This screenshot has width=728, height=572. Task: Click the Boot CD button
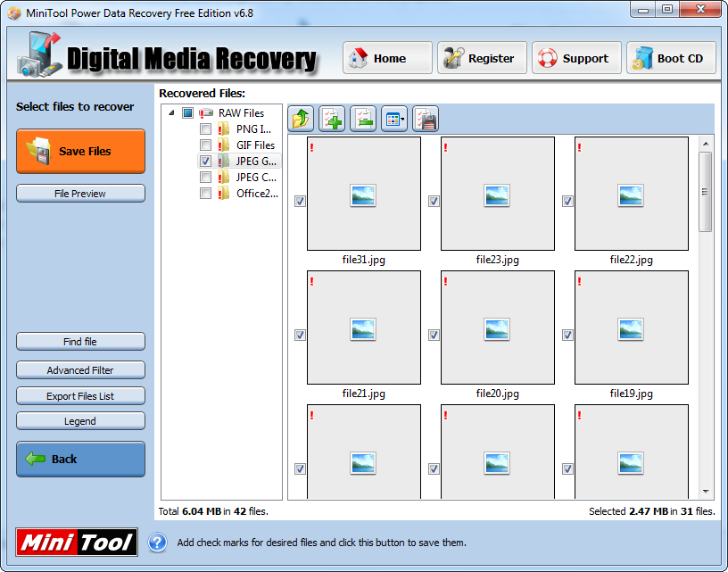tap(672, 58)
